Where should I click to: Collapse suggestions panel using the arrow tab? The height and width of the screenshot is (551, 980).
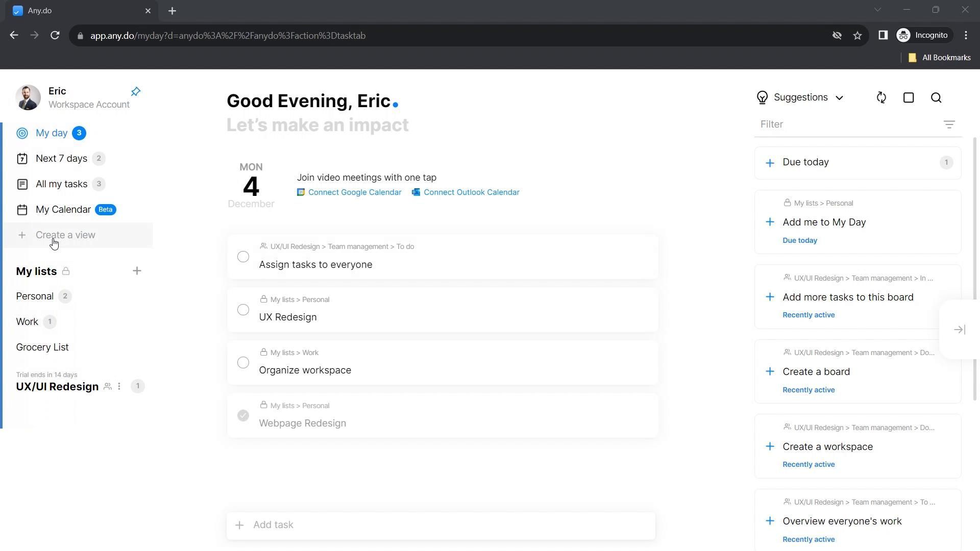click(960, 330)
